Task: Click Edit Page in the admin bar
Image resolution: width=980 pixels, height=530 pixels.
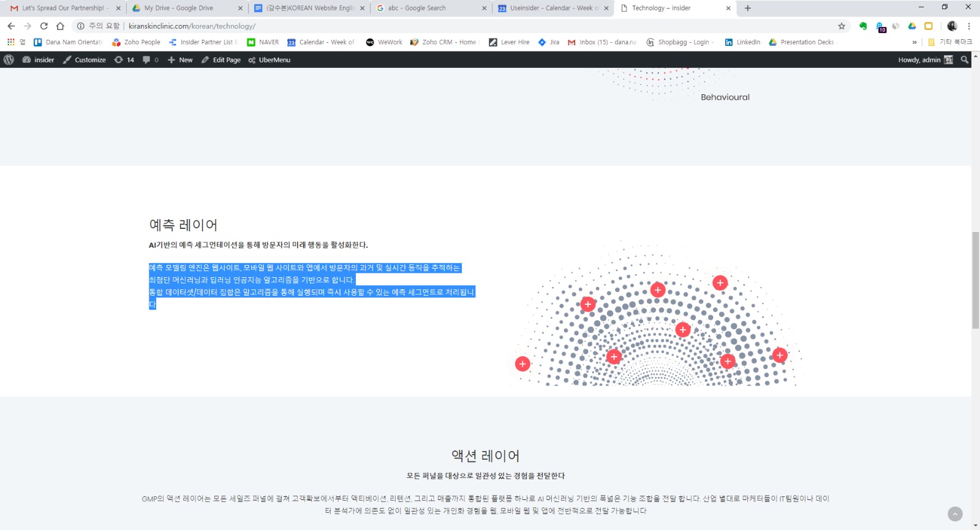Action: pos(221,60)
